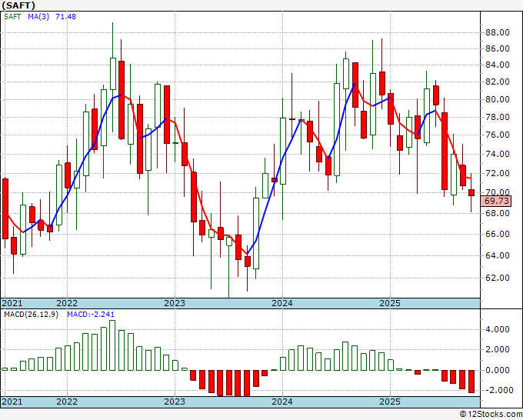This screenshot has width=523, height=420.
Task: Click 2022 on the price chart timeline
Action: click(67, 303)
